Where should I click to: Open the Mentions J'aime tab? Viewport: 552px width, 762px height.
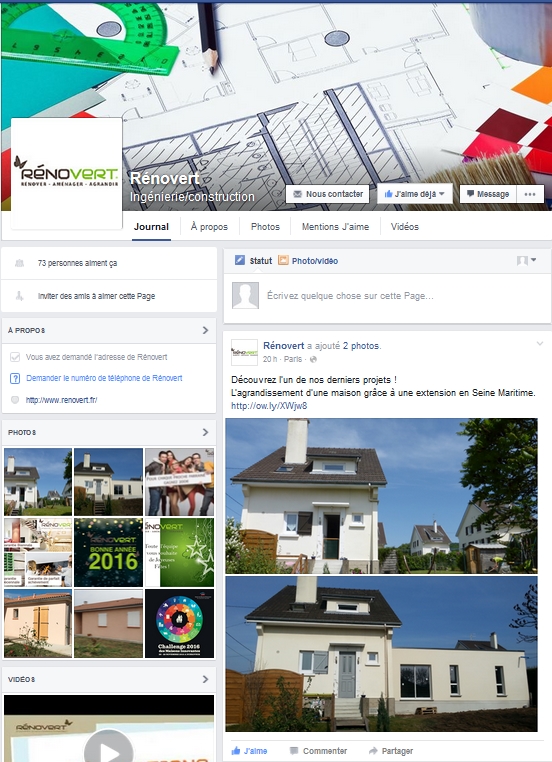pos(335,226)
